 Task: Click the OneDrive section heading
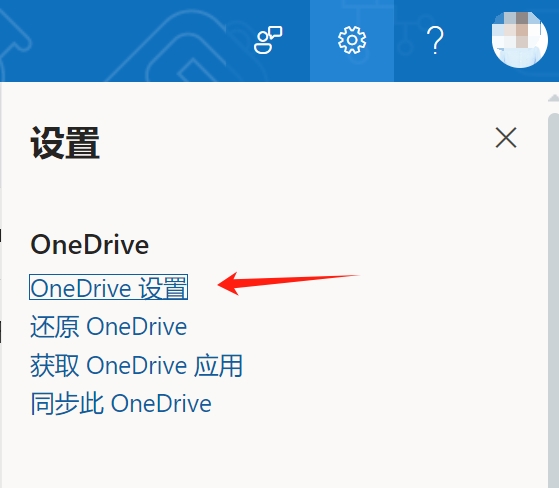point(89,245)
